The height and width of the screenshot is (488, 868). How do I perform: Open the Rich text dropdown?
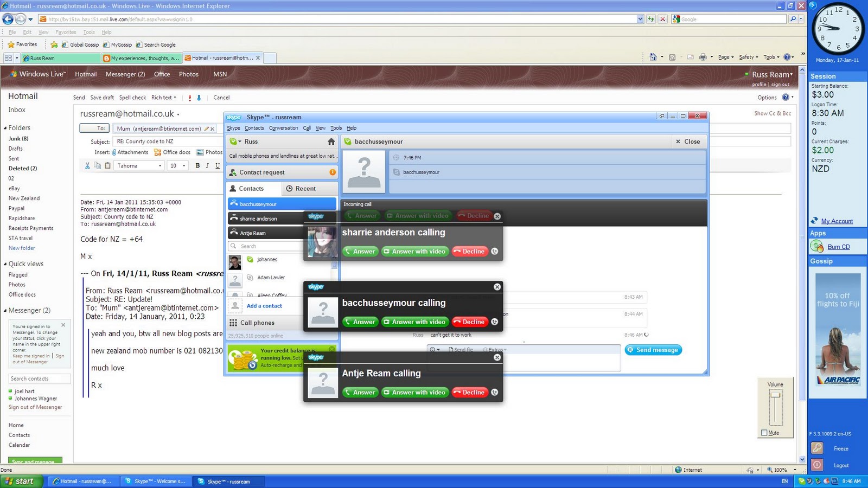point(164,98)
